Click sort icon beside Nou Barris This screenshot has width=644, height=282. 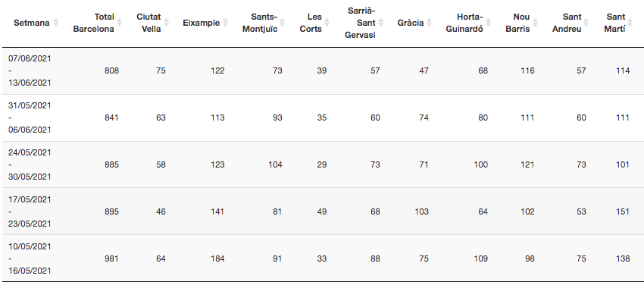pyautogui.click(x=536, y=23)
